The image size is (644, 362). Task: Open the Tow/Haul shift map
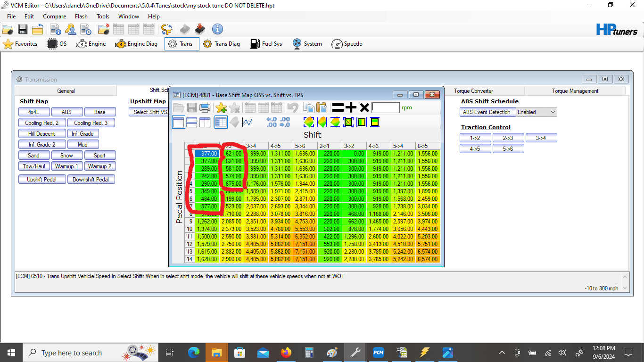click(34, 166)
